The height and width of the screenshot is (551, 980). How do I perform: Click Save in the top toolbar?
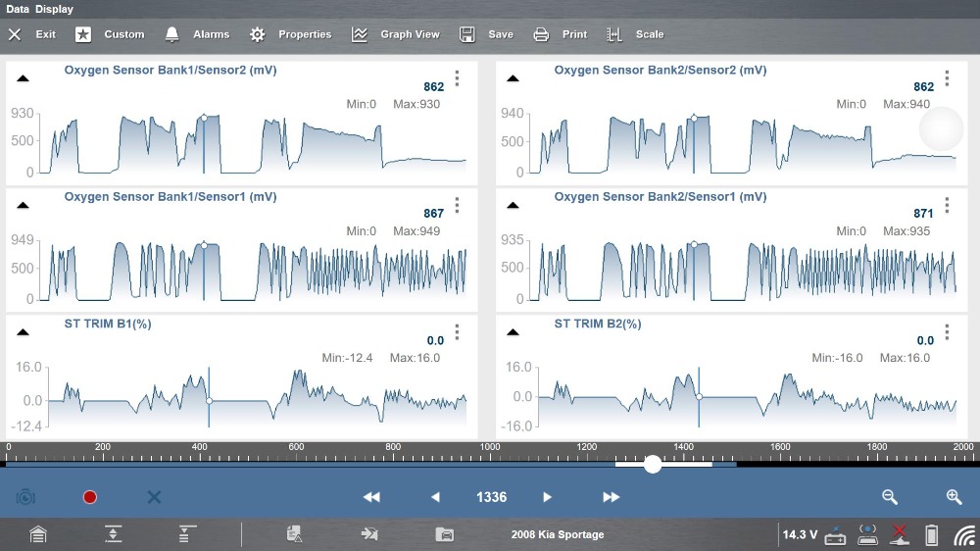point(487,34)
